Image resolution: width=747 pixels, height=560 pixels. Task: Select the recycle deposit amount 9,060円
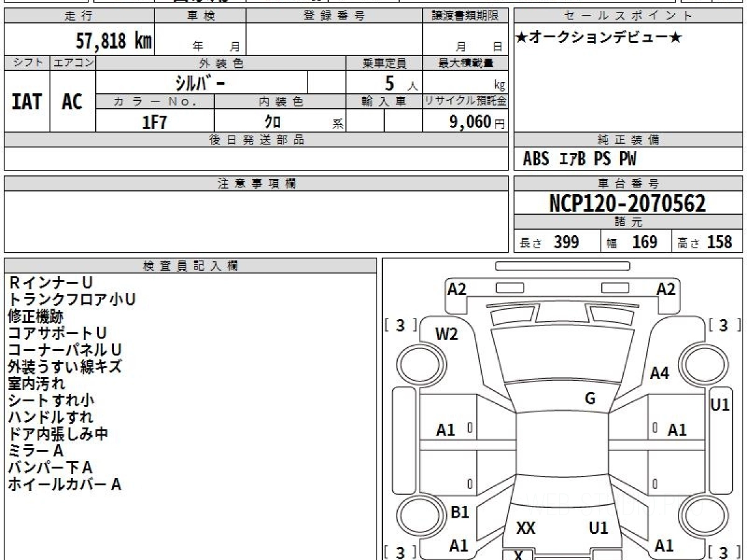(x=477, y=122)
